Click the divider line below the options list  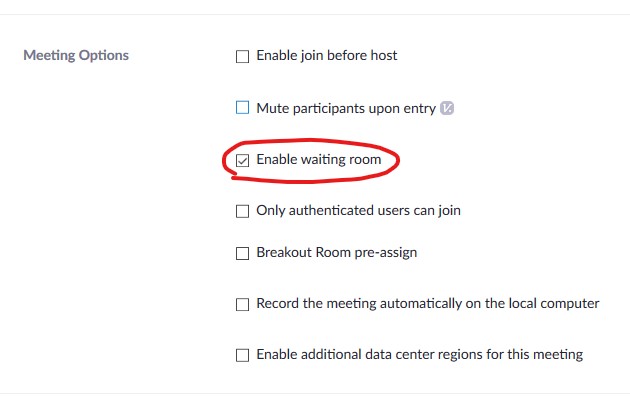pos(315,393)
